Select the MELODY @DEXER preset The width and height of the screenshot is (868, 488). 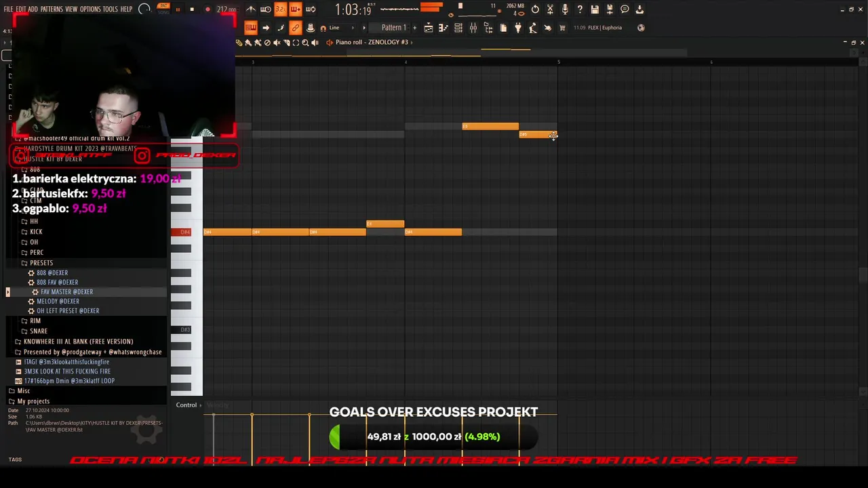(58, 301)
